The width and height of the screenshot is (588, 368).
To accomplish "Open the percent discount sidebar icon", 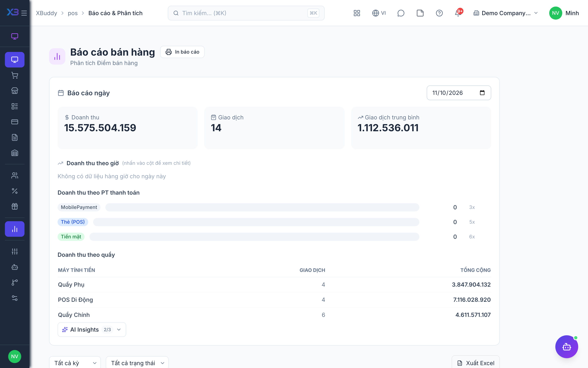I will pos(14,191).
